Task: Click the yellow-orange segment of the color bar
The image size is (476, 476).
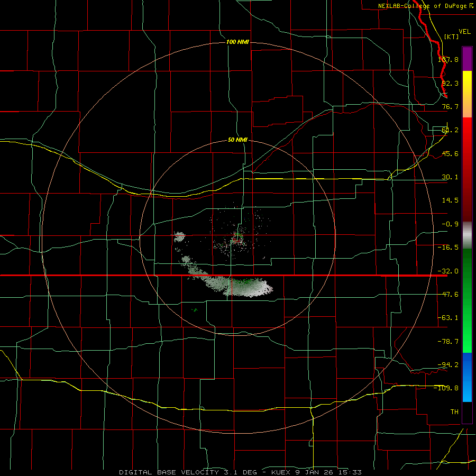Action: (467, 94)
